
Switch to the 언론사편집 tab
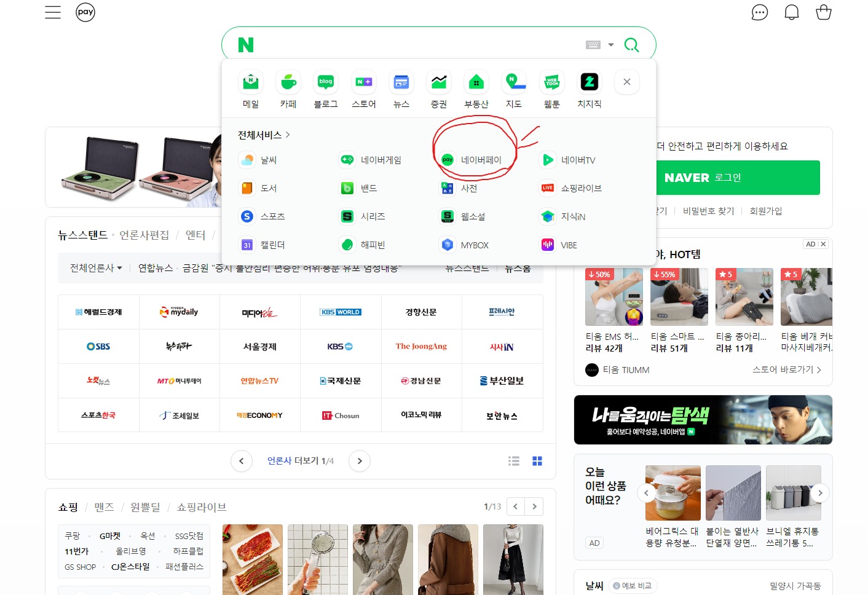[x=144, y=235]
